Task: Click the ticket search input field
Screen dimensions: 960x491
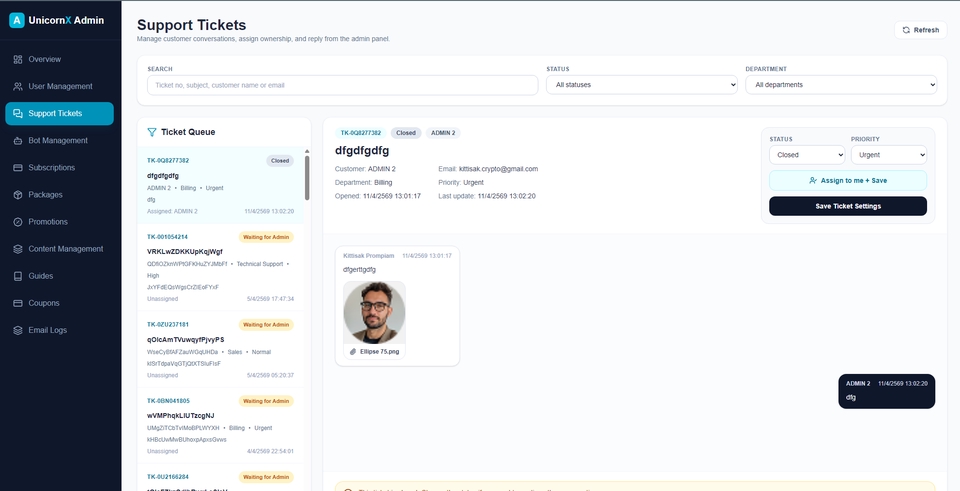Action: (343, 85)
